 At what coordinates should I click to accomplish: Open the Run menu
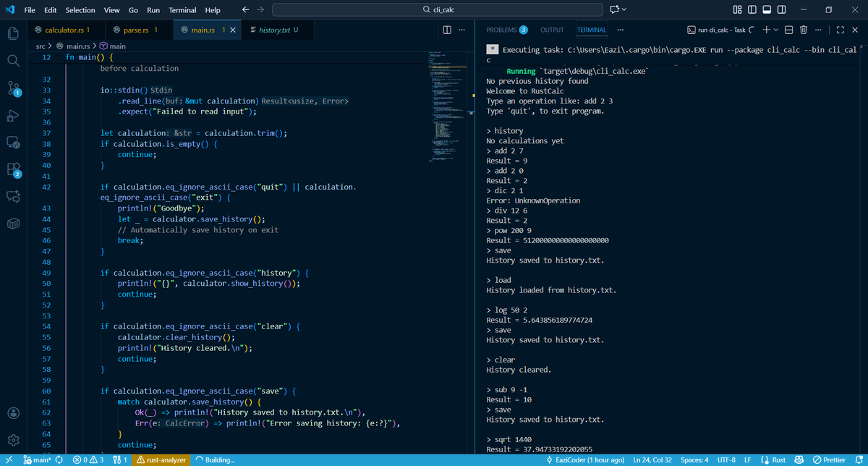click(x=153, y=9)
